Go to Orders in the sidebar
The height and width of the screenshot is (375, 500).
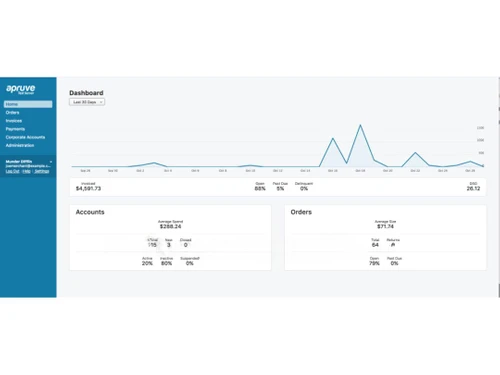[x=12, y=113]
